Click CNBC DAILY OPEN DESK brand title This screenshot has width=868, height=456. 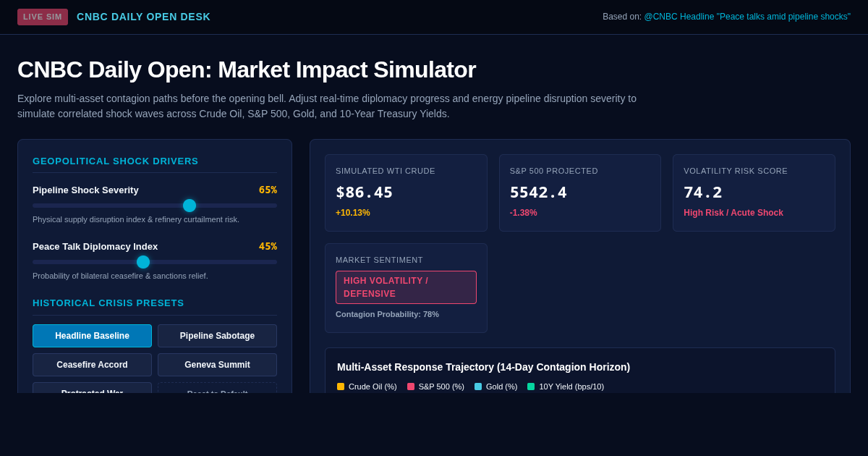(x=143, y=17)
